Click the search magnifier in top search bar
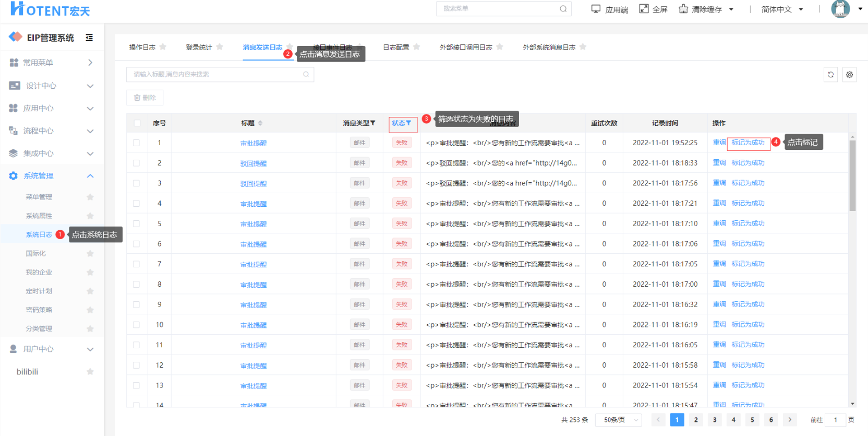868x436 pixels. click(x=563, y=9)
